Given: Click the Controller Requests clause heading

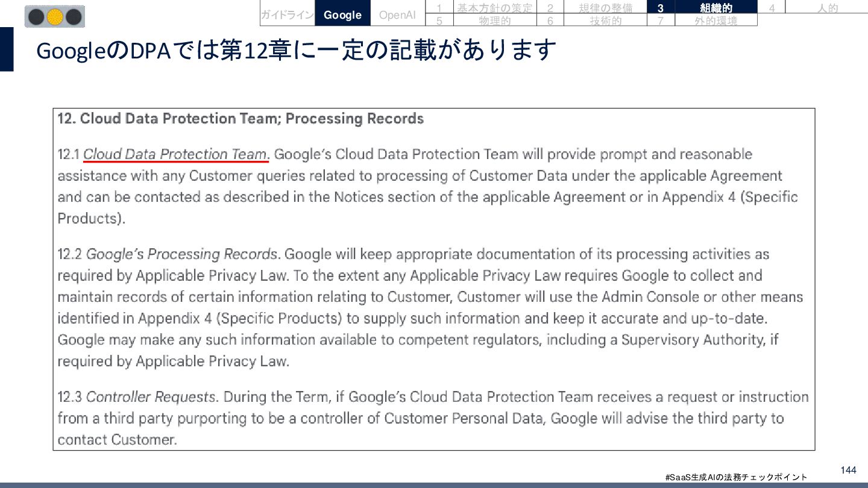Looking at the screenshot, I should (x=150, y=397).
